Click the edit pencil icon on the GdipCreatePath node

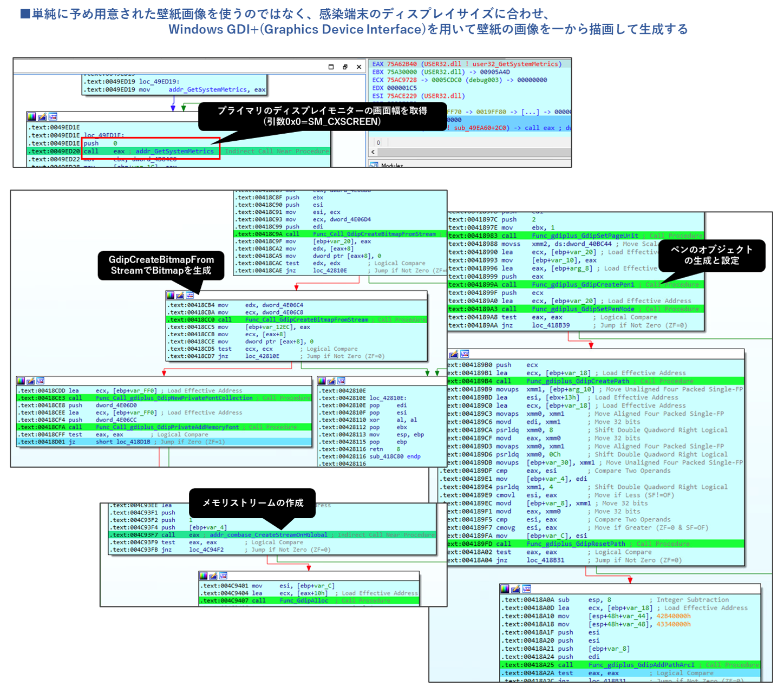(x=454, y=354)
